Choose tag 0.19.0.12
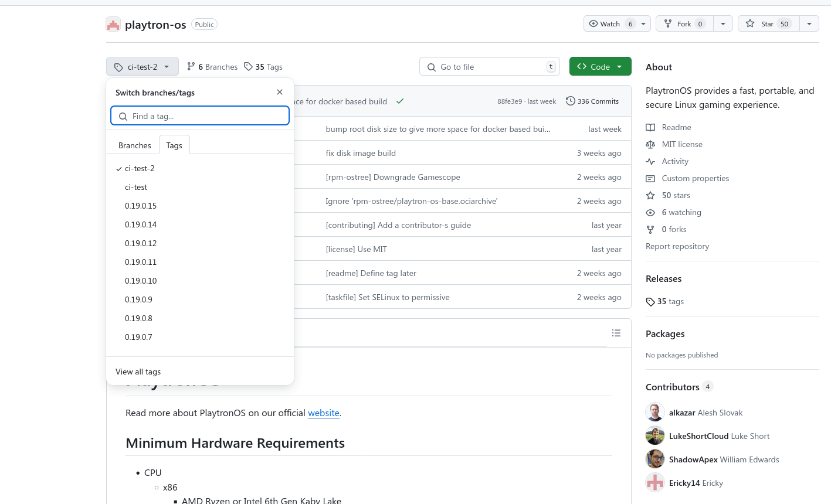This screenshot has width=831, height=504. [200, 243]
